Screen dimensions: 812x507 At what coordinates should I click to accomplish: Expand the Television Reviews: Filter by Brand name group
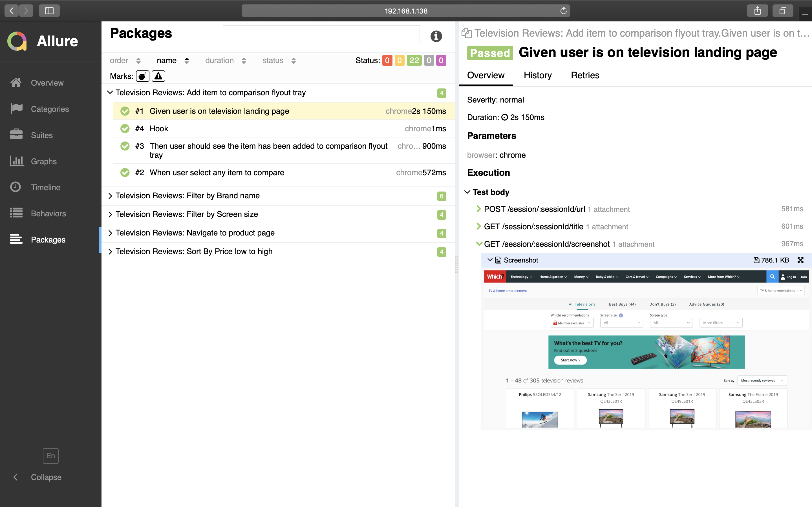[x=110, y=195]
